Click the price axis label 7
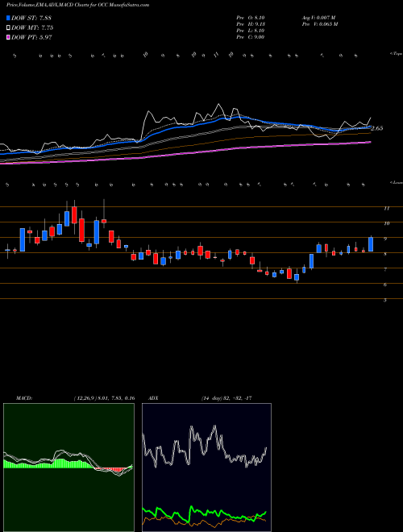403x532 pixels. (x=385, y=269)
